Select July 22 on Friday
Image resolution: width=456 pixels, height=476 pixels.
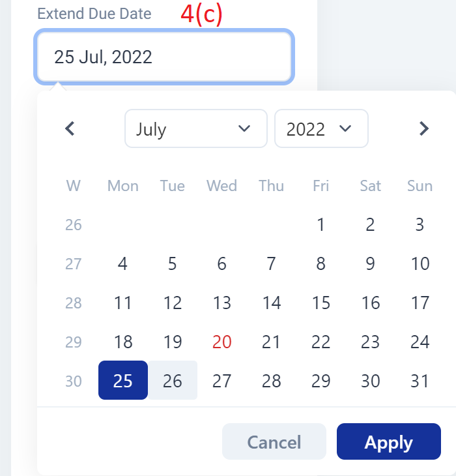[321, 342]
